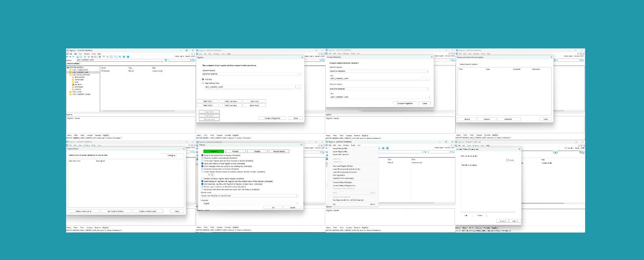Viewport: 644px width, 260px height.
Task: Click the up-arrow icon in the registry tree window toolbar
Action: click(x=85, y=57)
